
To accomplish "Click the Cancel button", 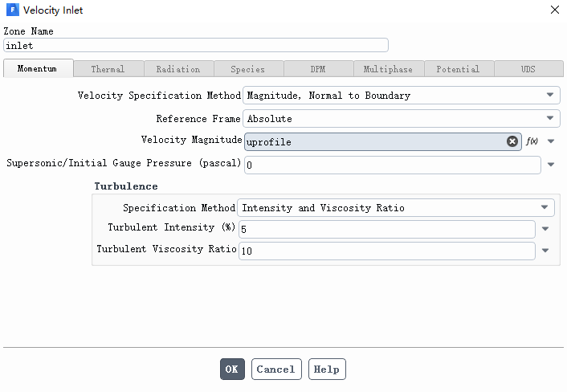I will (275, 370).
